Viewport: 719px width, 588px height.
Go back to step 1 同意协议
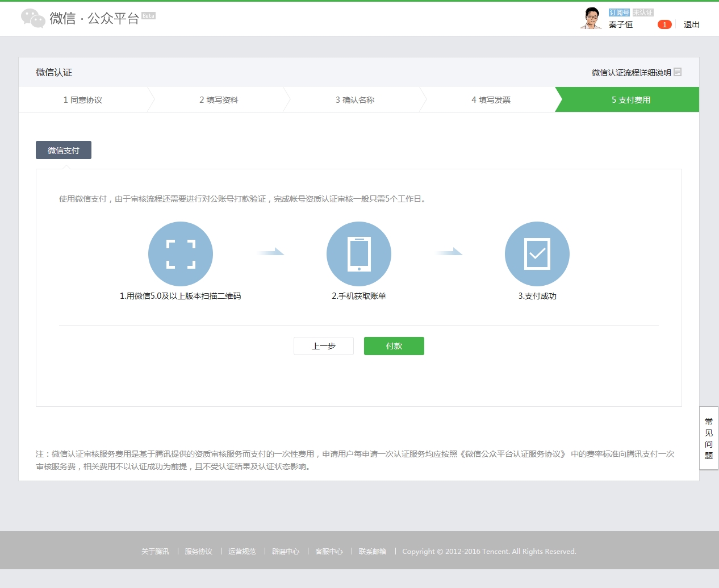pos(83,99)
